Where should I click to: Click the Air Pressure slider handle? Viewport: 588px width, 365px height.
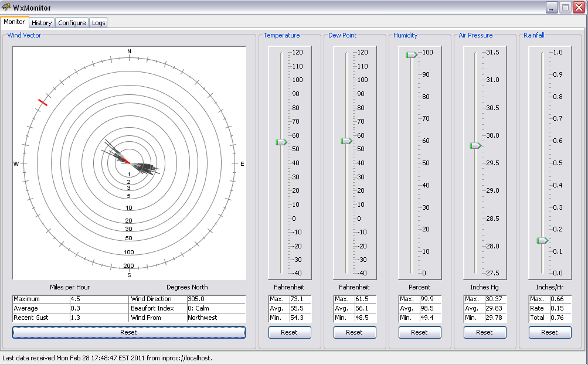click(475, 145)
